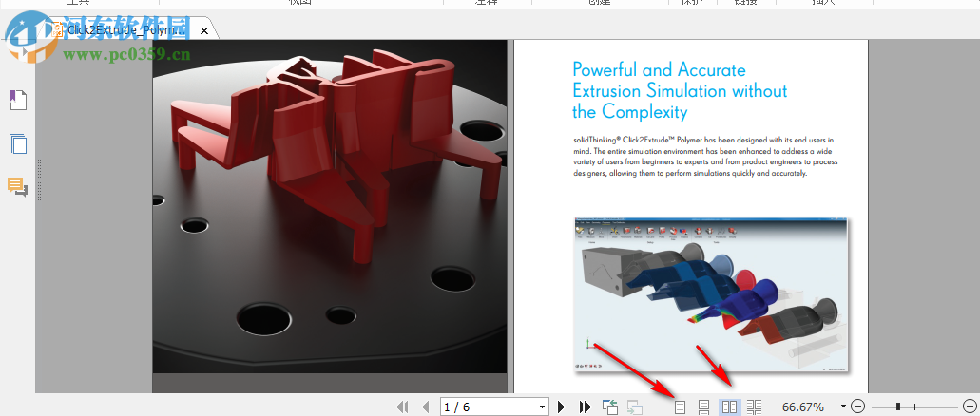980x416 pixels.
Task: Open the zoom percentage dropdown arrow
Action: click(x=843, y=407)
